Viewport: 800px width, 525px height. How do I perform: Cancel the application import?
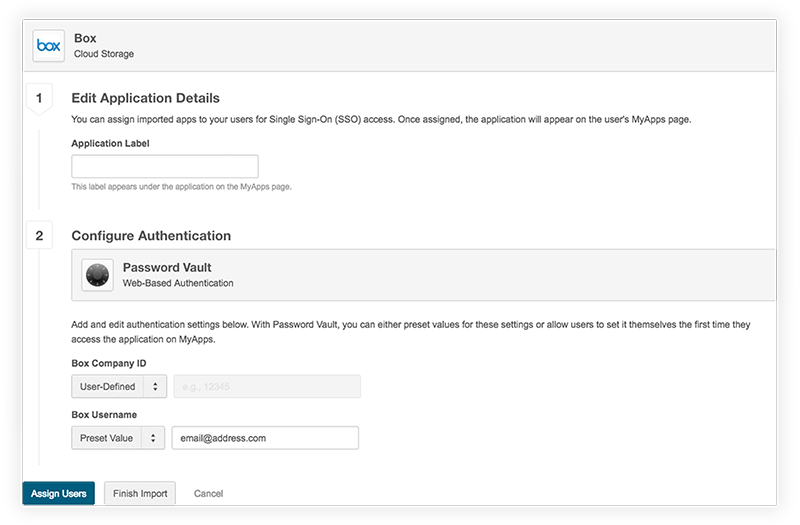pyautogui.click(x=208, y=493)
